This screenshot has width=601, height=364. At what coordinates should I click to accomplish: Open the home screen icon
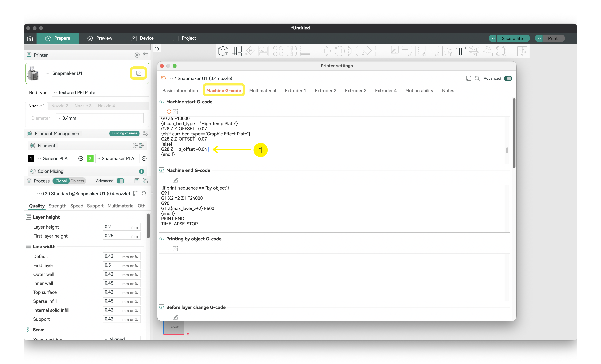[x=30, y=38]
